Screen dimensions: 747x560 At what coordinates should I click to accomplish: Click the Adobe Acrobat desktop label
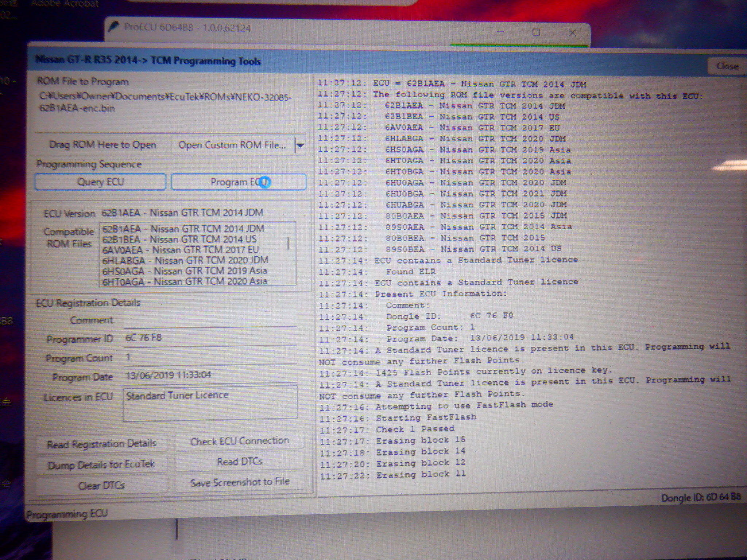coord(65,4)
